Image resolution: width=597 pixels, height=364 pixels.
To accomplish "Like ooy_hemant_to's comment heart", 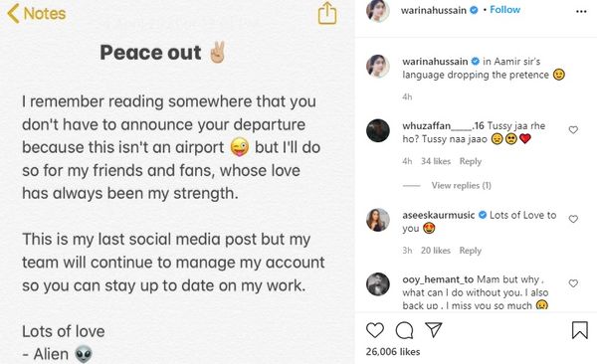I will 573,283.
